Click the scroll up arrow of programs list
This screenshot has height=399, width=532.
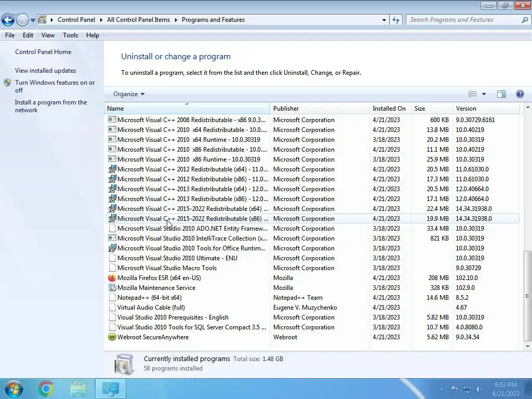527,107
